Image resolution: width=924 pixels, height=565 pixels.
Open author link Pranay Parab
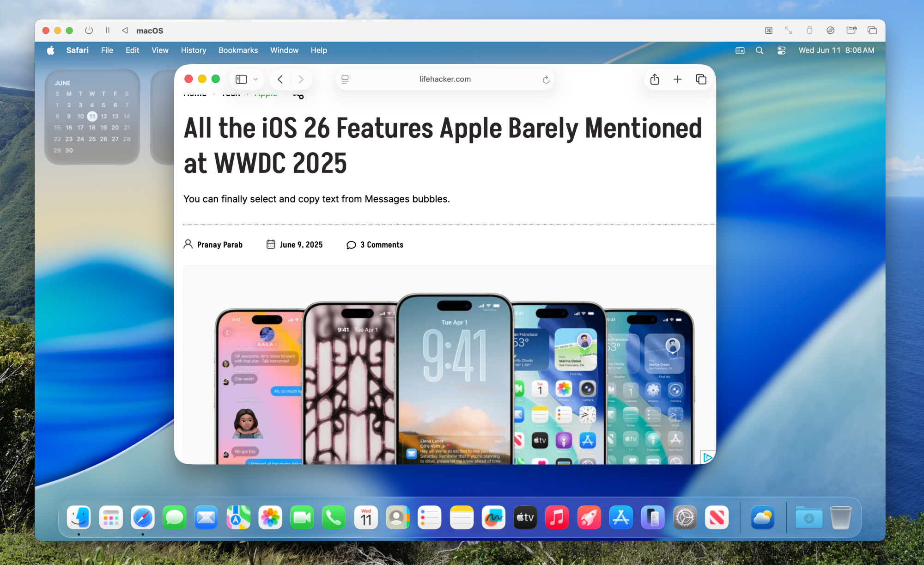219,245
